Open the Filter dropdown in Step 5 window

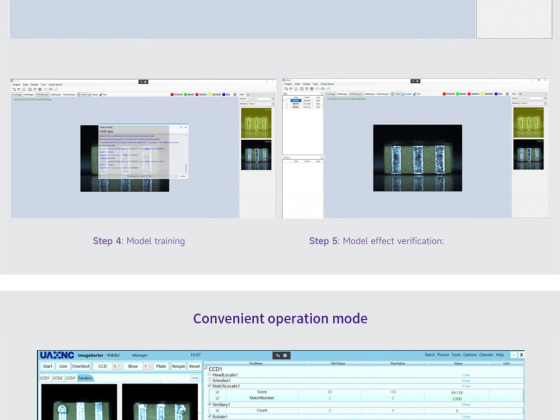[532, 94]
